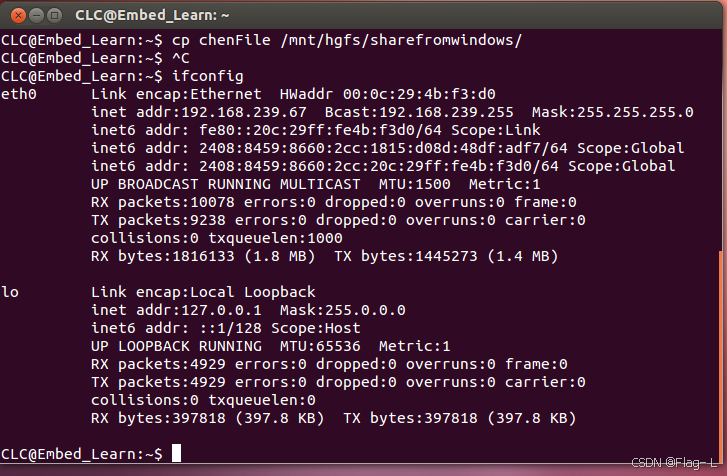Click the eth0 interface name

coord(19,94)
